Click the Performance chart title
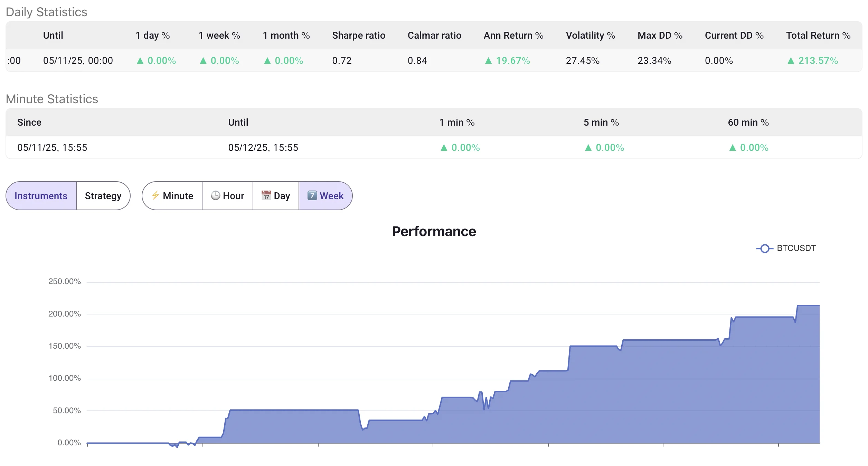This screenshot has width=868, height=466. pos(434,231)
